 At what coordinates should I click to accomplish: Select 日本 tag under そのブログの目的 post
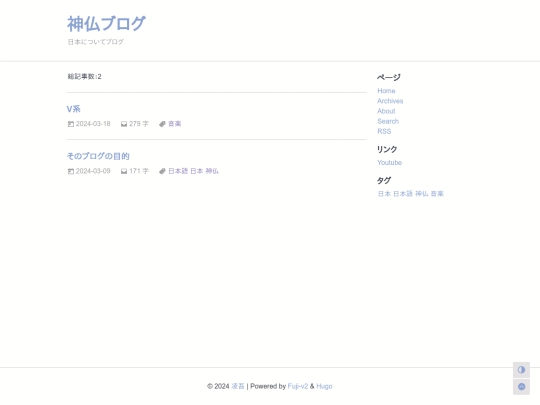coord(197,171)
